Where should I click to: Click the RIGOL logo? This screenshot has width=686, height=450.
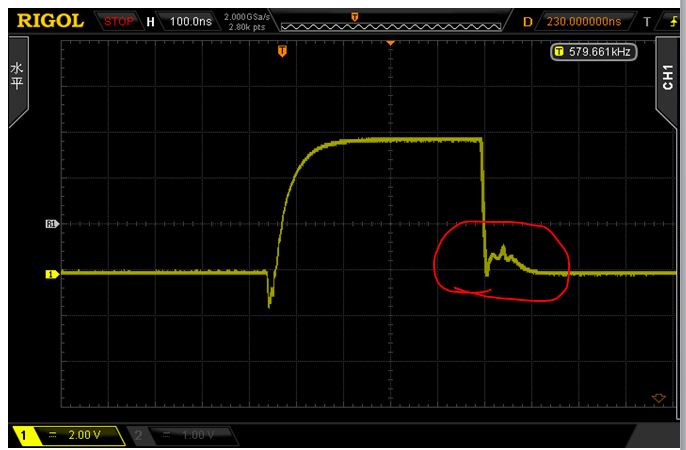click(50, 21)
